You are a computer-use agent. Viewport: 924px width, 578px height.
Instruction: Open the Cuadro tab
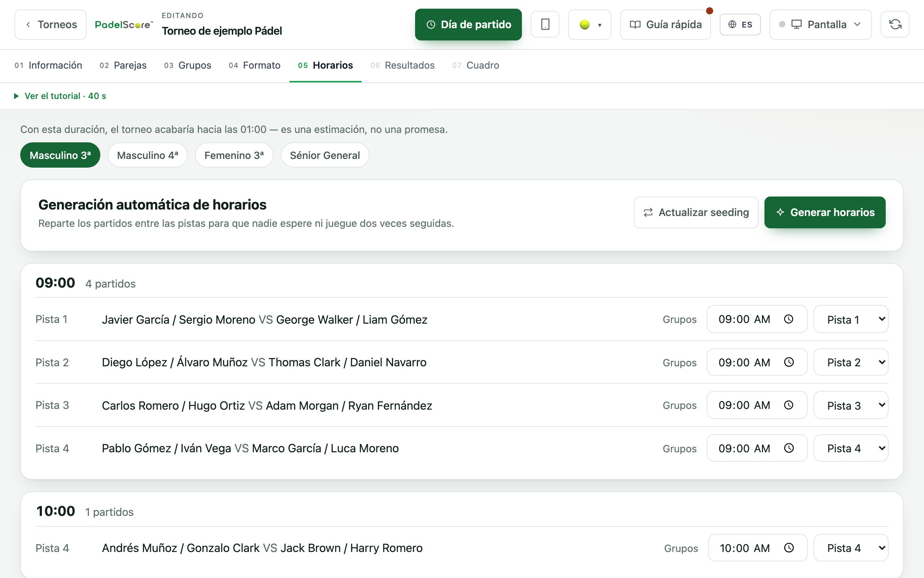tap(475, 65)
